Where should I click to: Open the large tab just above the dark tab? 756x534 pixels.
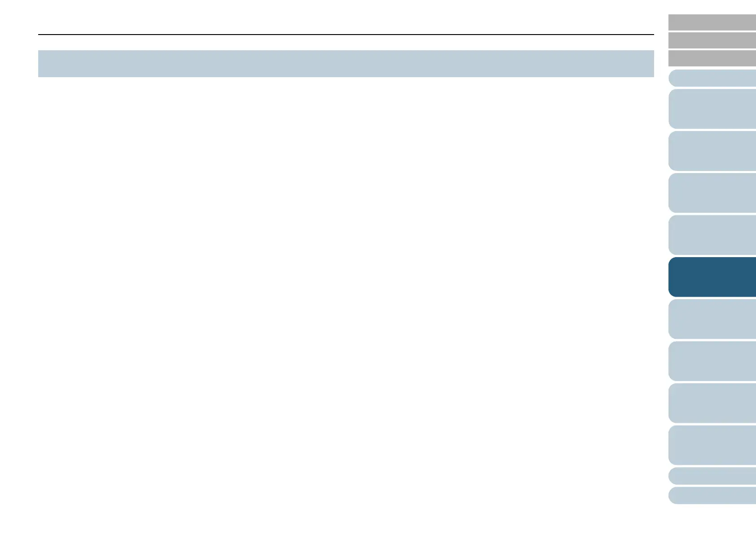click(712, 235)
